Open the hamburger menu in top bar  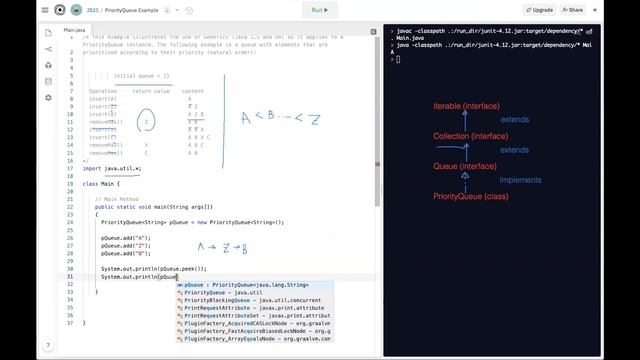45,10
